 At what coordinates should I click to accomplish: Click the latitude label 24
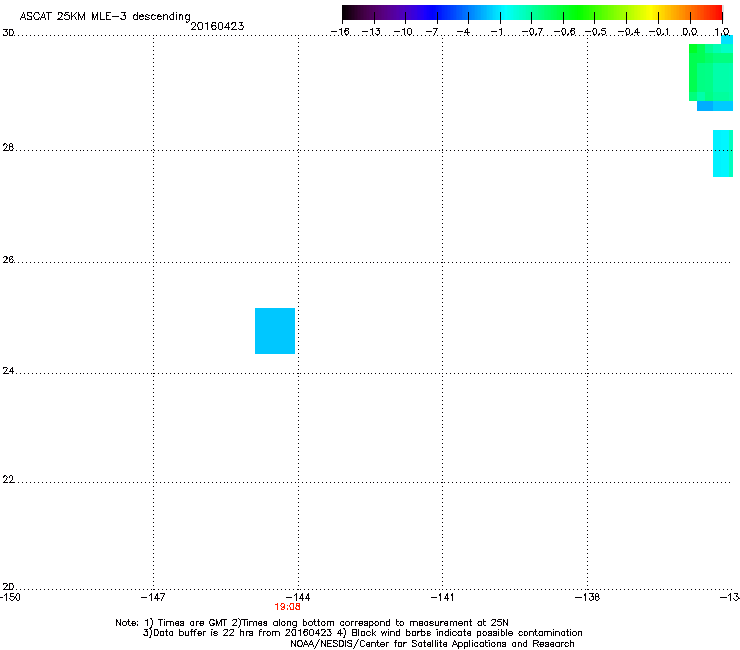[8, 371]
